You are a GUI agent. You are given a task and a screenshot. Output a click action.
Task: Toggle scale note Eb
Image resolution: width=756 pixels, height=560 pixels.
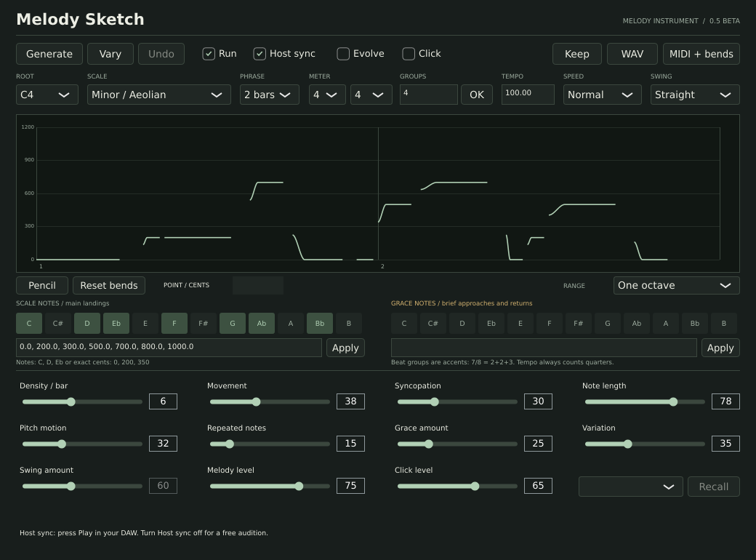tap(116, 323)
